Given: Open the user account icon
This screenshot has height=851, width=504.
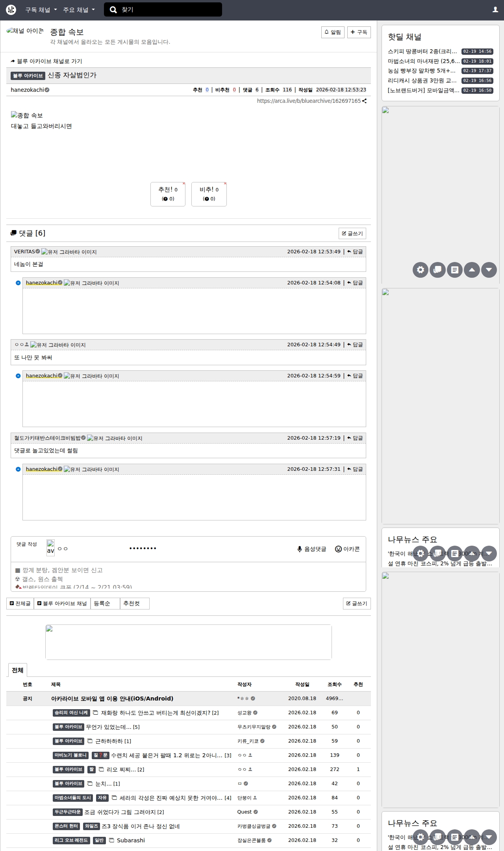Looking at the screenshot, I should tap(495, 10).
